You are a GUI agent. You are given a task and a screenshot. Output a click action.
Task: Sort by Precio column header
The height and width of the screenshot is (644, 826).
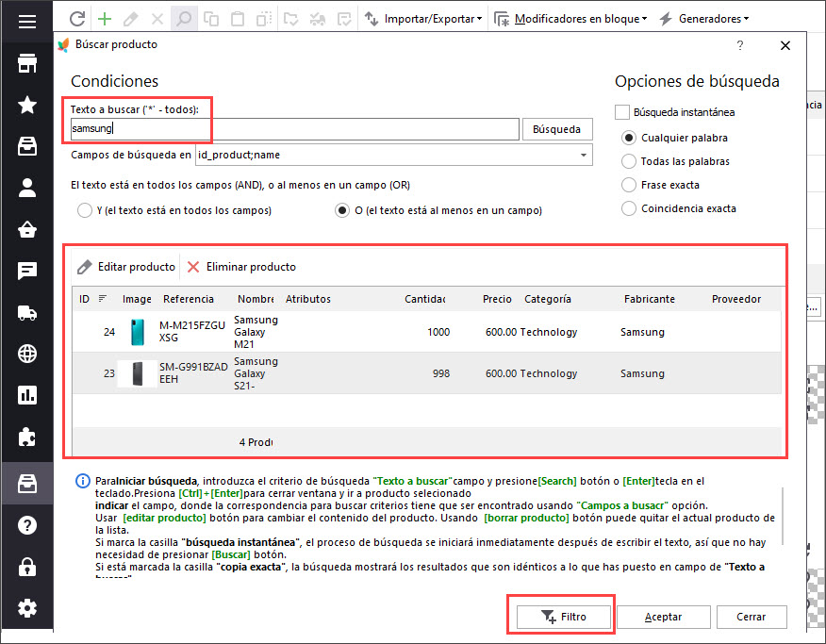tap(497, 299)
